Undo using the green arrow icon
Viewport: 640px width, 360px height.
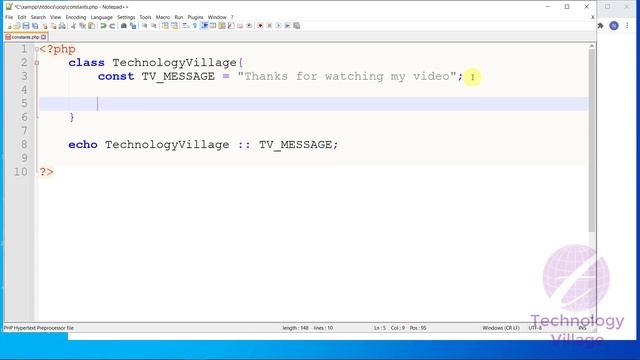point(103,26)
